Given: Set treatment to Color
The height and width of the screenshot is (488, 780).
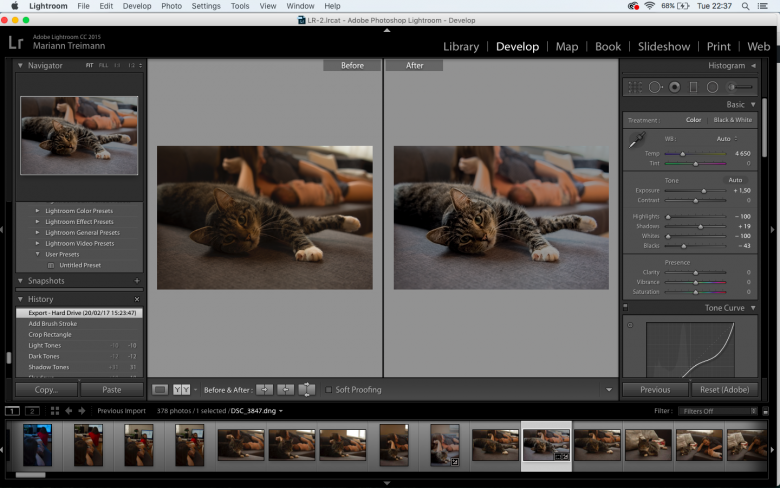Looking at the screenshot, I should 693,120.
